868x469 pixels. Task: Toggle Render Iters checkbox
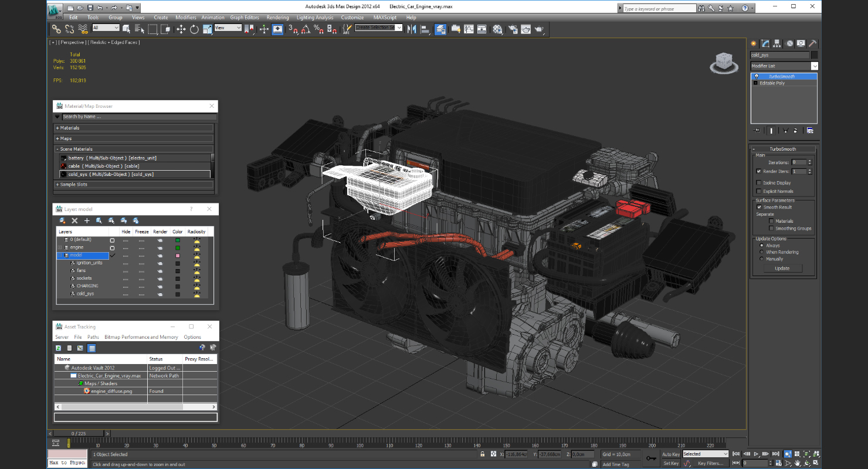pos(759,171)
